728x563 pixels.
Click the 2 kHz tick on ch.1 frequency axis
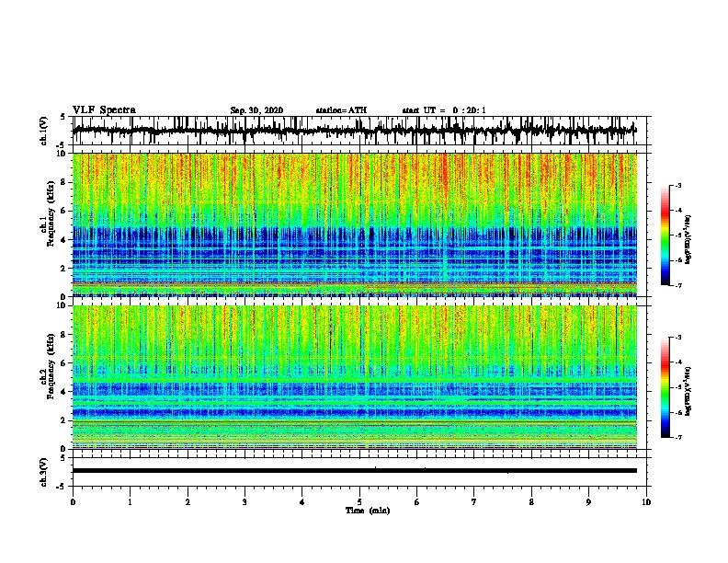click(64, 268)
